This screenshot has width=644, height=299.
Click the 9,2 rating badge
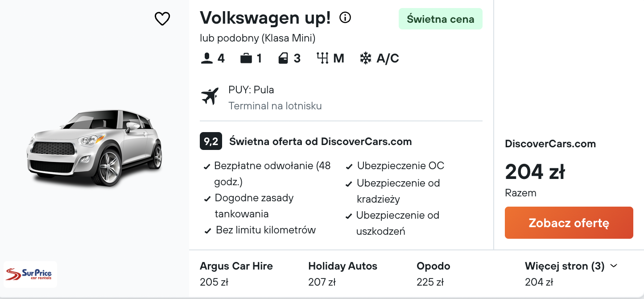[x=211, y=141]
